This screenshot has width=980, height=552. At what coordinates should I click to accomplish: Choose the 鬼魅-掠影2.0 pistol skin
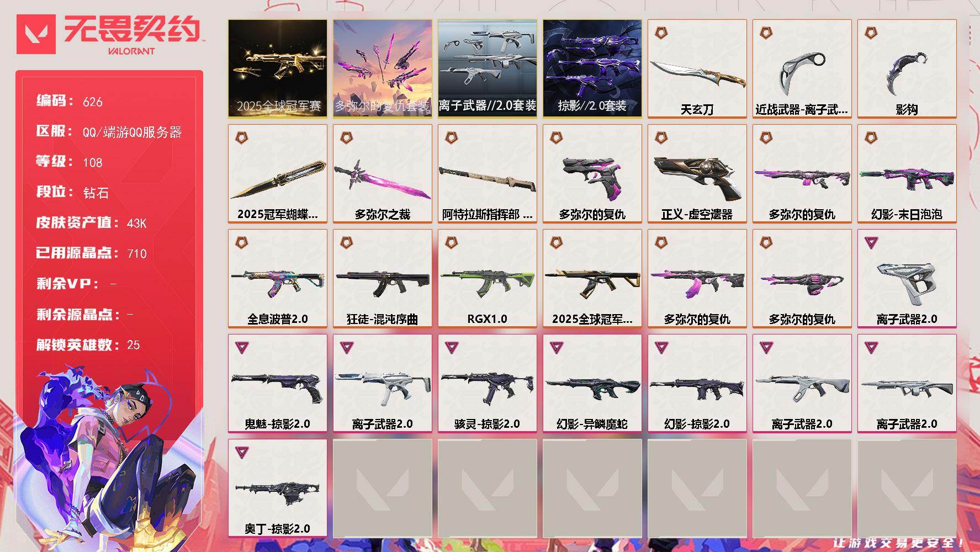(278, 383)
